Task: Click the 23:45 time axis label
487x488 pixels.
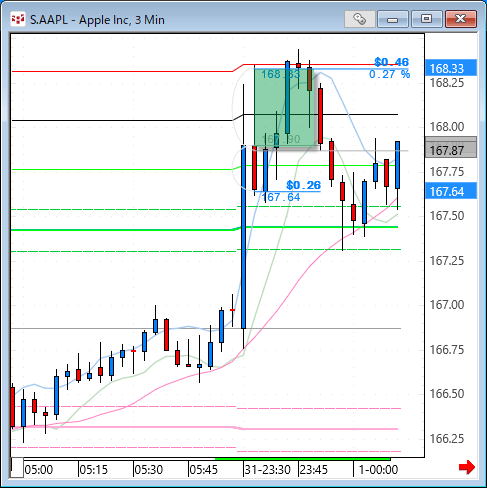Action: tap(314, 470)
